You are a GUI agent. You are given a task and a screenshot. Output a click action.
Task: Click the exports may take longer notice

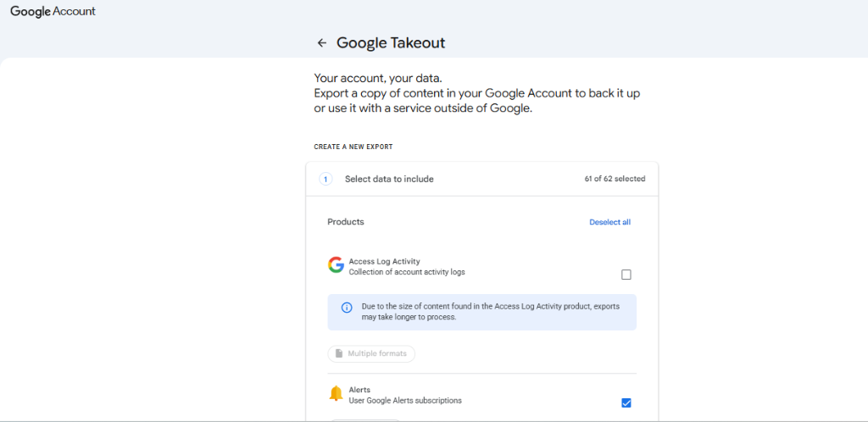481,313
